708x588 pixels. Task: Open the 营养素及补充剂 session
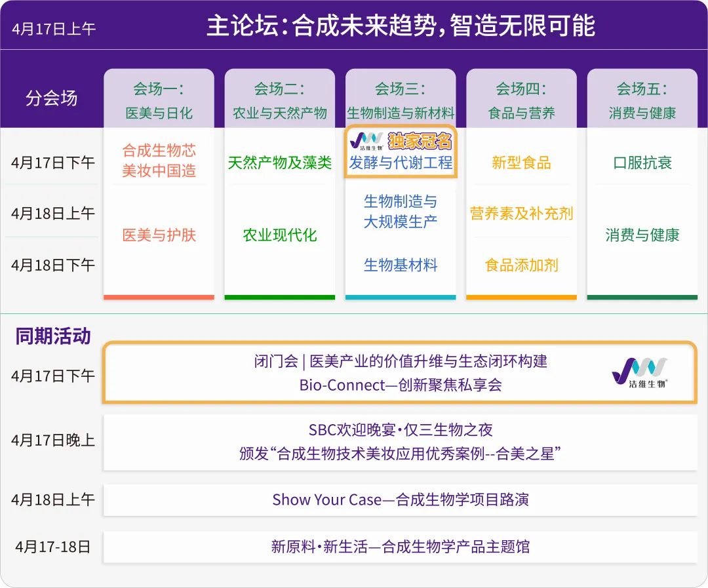(522, 213)
